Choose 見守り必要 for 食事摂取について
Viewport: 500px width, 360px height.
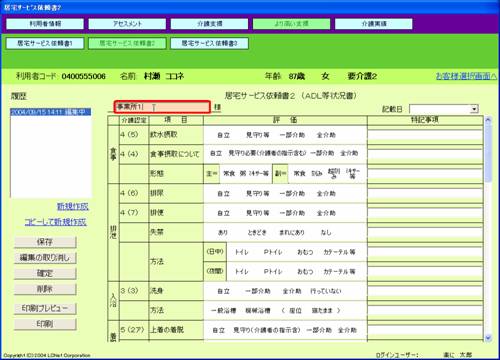coord(267,153)
